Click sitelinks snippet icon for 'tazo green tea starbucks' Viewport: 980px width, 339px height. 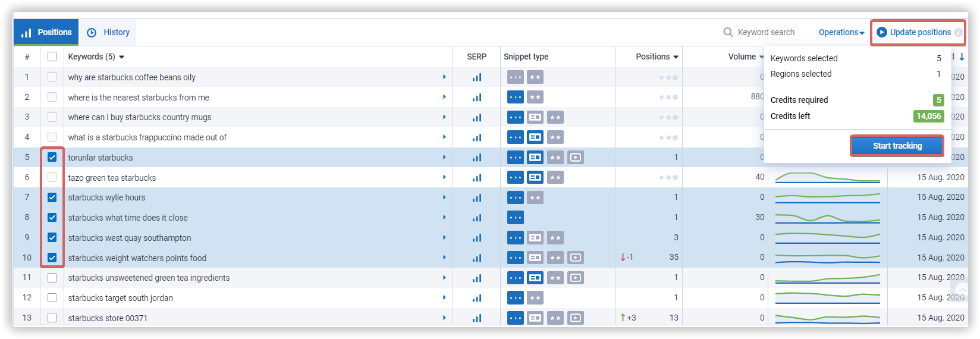535,178
